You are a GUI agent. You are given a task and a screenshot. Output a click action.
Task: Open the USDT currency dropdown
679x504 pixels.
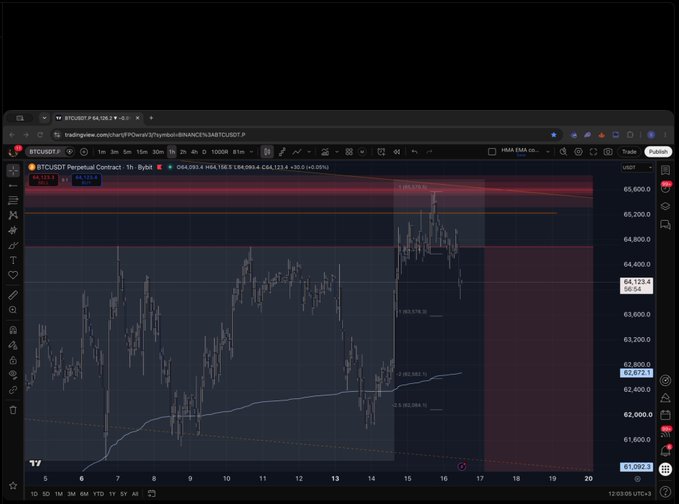click(x=637, y=168)
